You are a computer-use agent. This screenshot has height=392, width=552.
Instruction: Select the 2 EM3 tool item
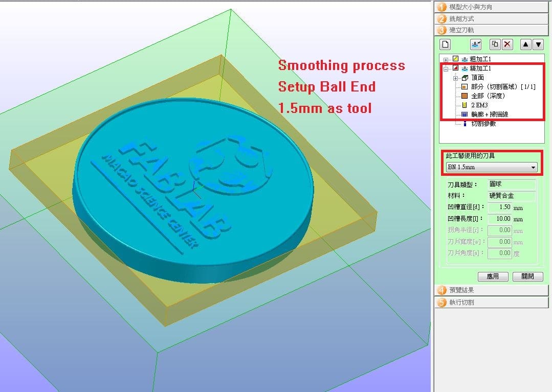pos(479,105)
